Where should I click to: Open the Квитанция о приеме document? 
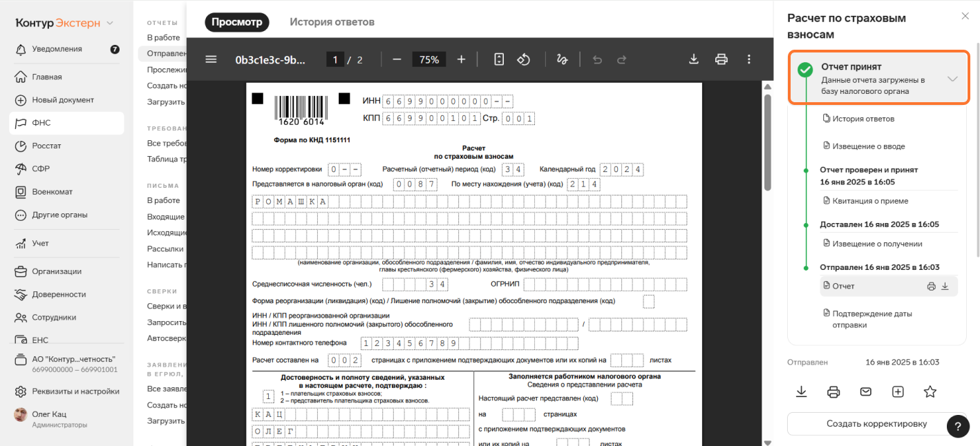click(x=865, y=201)
